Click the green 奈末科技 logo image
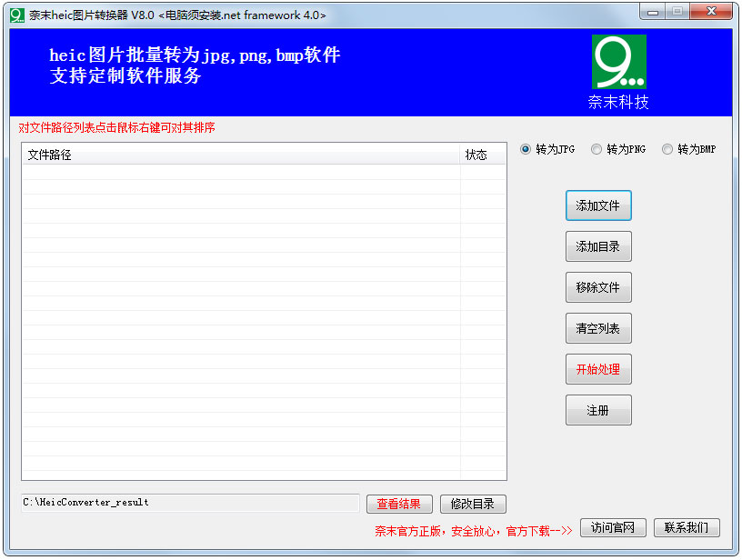This screenshot has width=742, height=560. [x=618, y=64]
